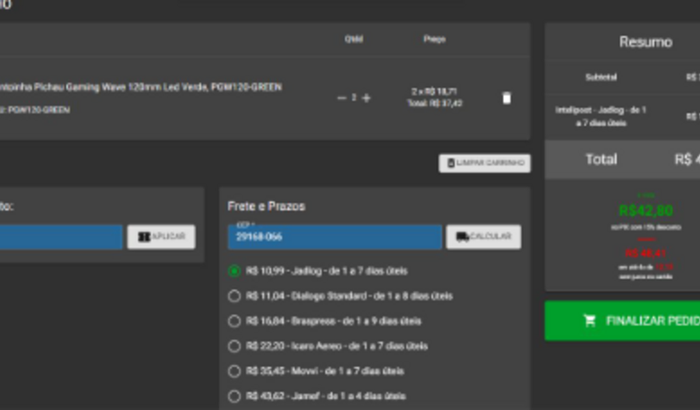The image size is (700, 410).
Task: Pick Icaro Aereo shipping option
Action: coord(235,346)
